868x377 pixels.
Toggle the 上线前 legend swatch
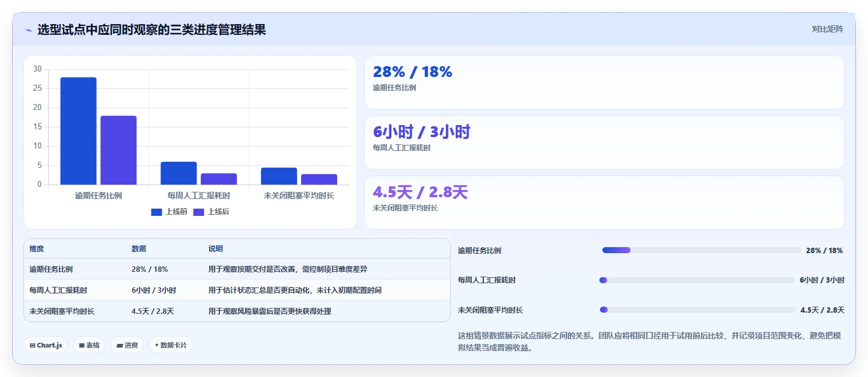156,212
